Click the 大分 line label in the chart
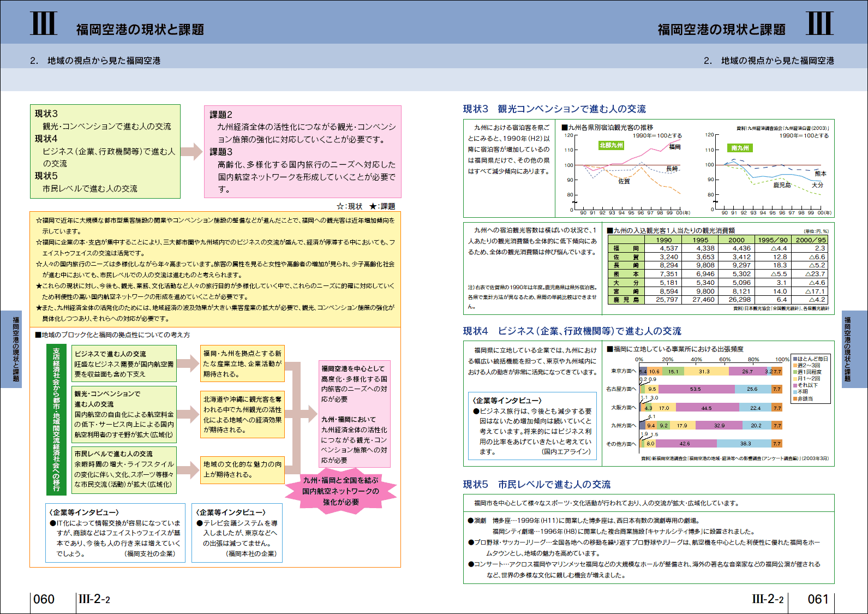 click(817, 185)
